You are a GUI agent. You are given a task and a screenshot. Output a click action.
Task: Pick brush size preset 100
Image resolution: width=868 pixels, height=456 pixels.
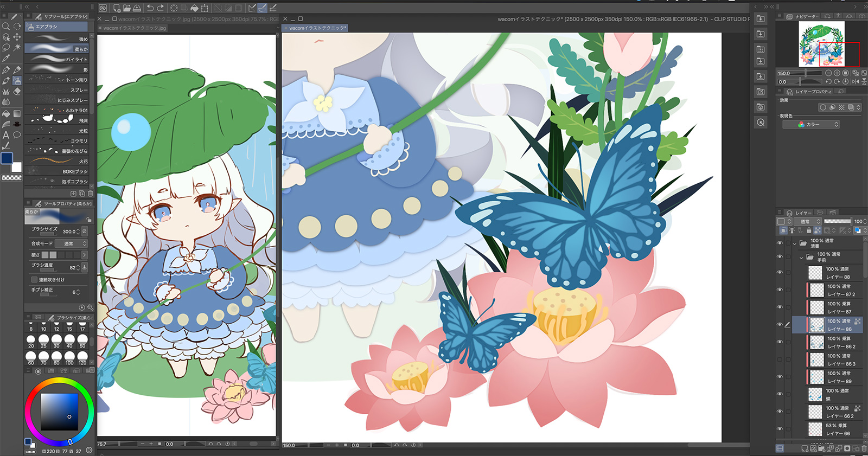tap(69, 358)
